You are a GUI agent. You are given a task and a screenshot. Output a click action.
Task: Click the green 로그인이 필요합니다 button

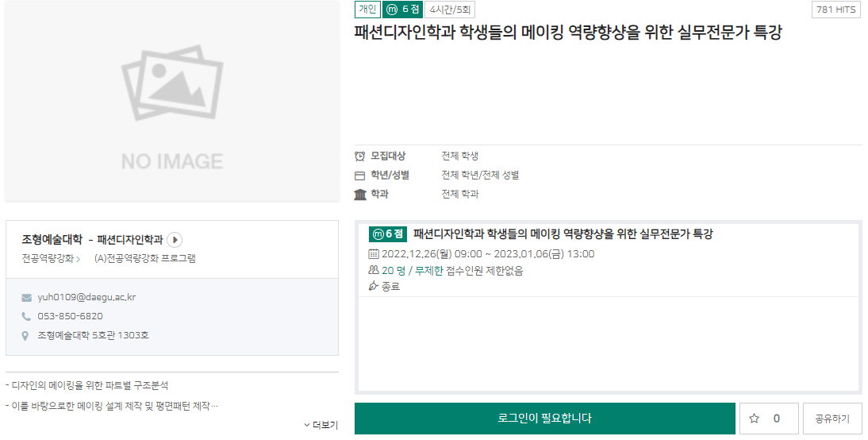point(544,419)
